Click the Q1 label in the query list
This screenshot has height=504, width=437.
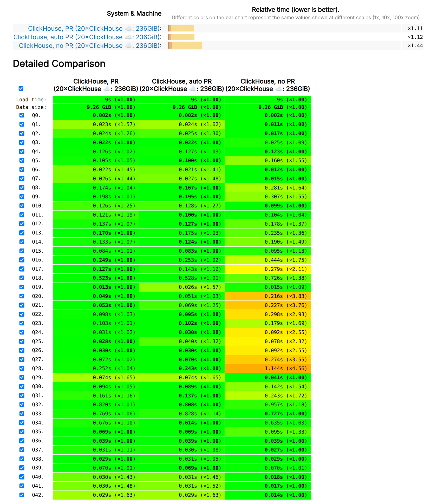pyautogui.click(x=36, y=124)
